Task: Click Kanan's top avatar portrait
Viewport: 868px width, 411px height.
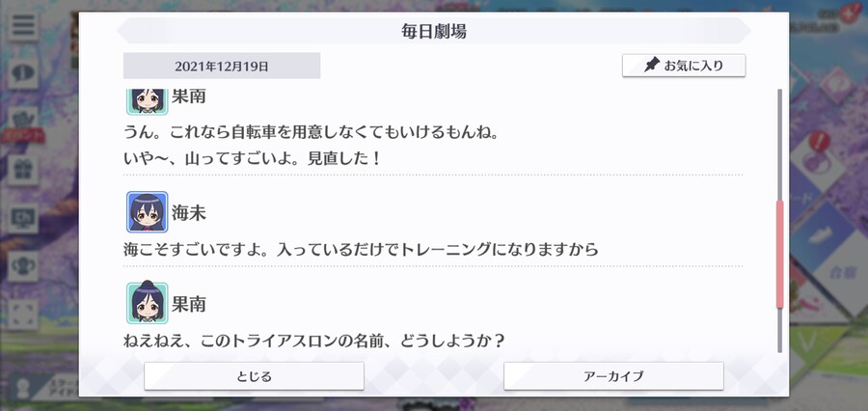Action: pos(148,101)
